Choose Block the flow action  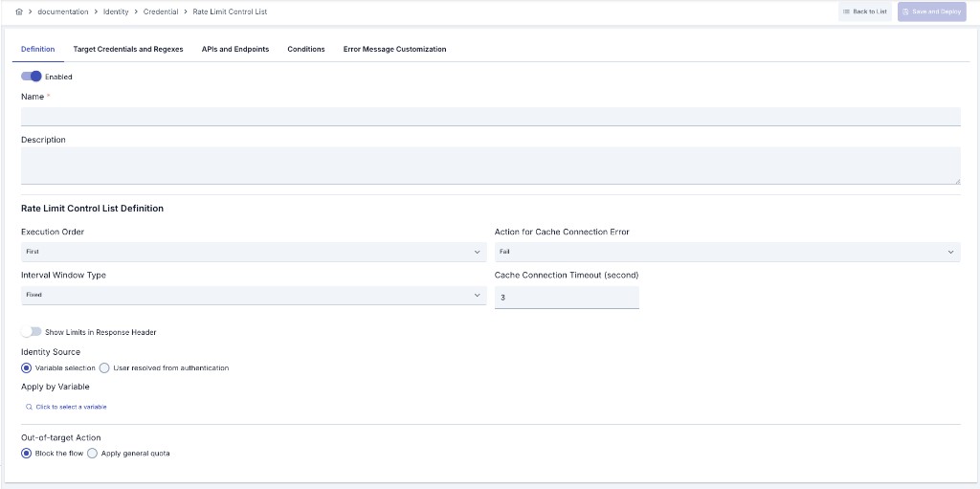(26, 454)
